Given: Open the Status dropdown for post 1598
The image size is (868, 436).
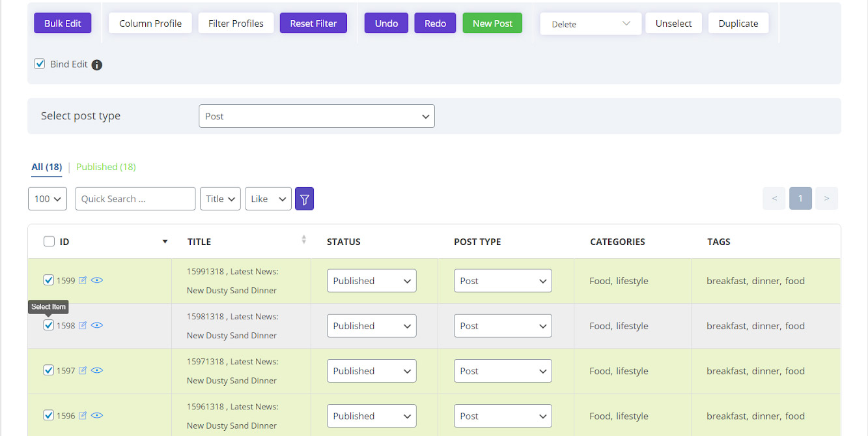Looking at the screenshot, I should coord(371,326).
